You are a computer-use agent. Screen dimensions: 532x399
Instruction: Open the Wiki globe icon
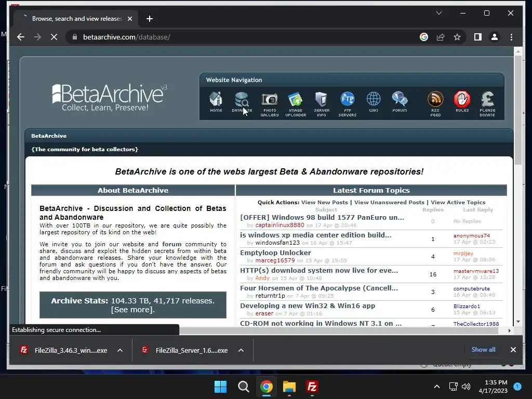[x=374, y=102]
